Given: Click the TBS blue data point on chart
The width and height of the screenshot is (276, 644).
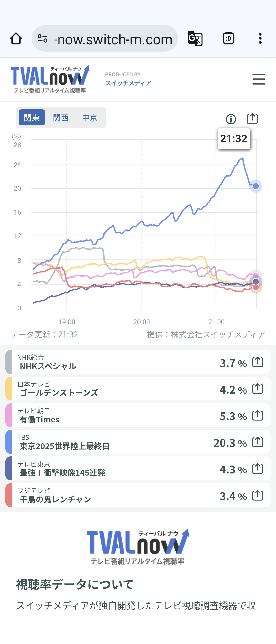Looking at the screenshot, I should [x=256, y=186].
